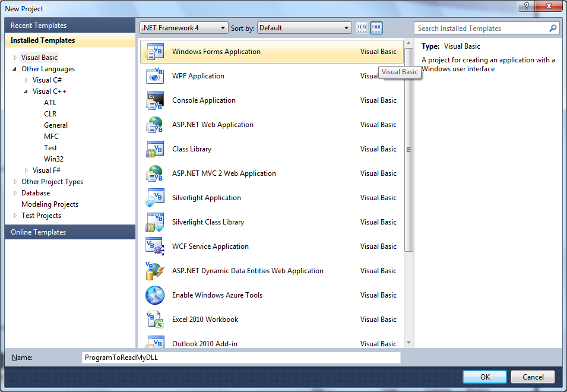
Task: Click the WPF Application template icon
Action: tap(155, 76)
